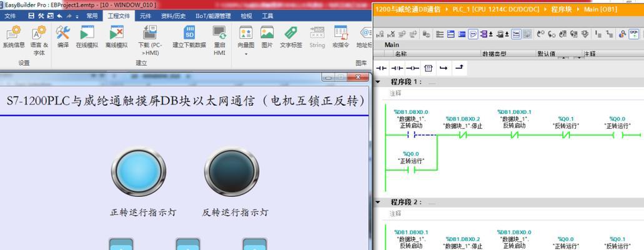Select the 正转启动 %DB1.DBX0.0 contact in network 1
The image size is (644, 250).
[411, 135]
